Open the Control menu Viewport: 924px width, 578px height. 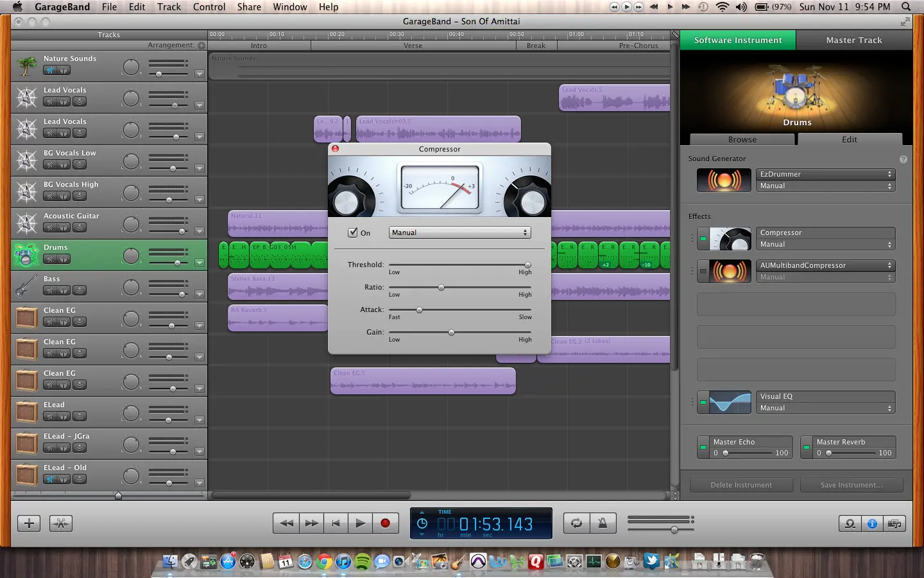[209, 7]
